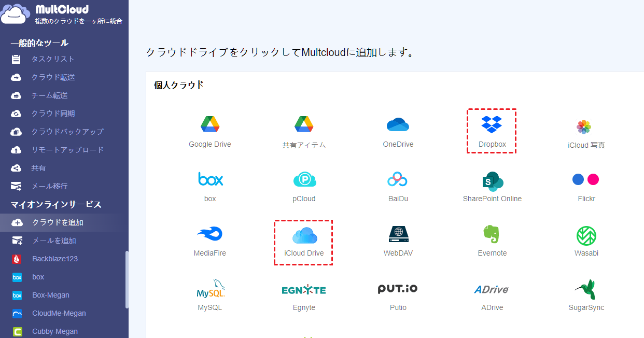Click the メール移行 mail icon
Screen dimensions: 644x338
click(17, 186)
